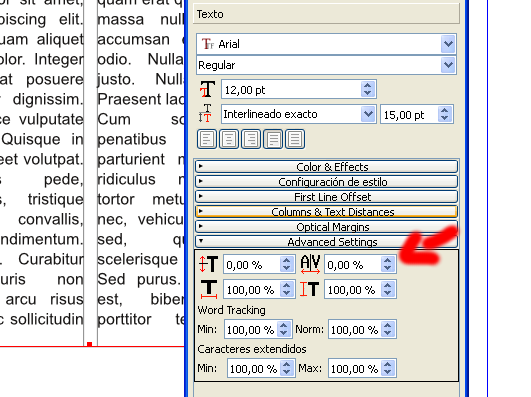This screenshot has height=397, width=531.
Task: Open the Interlineado exacto dropdown
Action: 368,114
